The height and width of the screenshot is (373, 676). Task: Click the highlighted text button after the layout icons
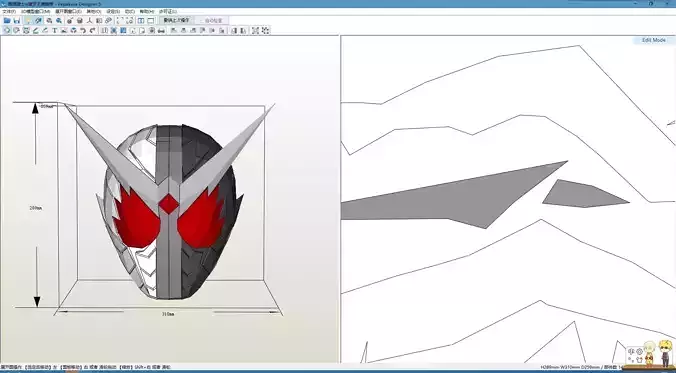(176, 20)
